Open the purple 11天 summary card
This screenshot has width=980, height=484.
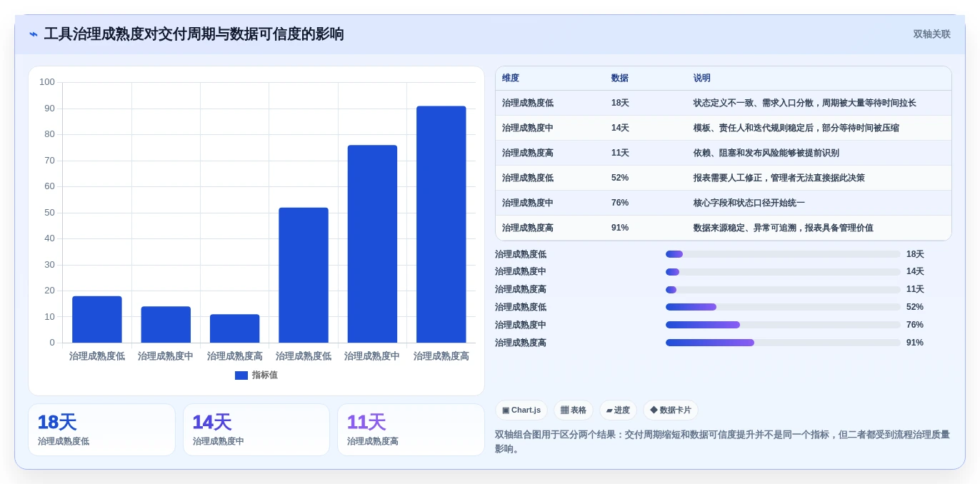411,430
